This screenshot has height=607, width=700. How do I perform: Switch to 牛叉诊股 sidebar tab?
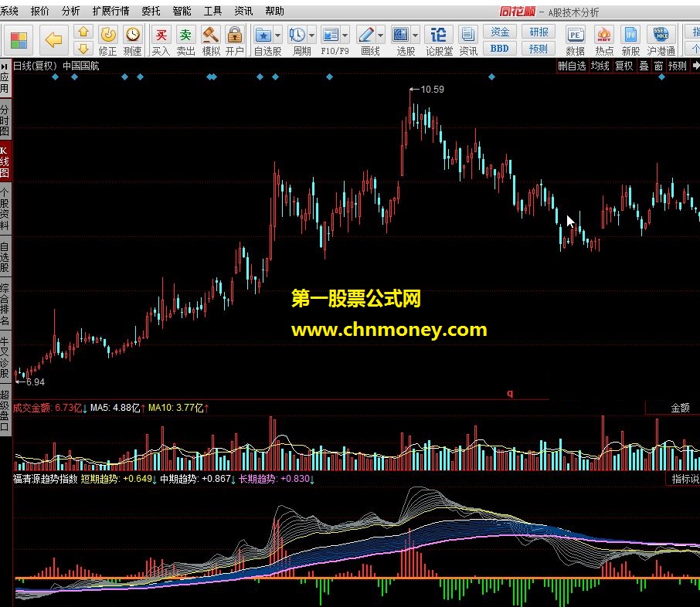tap(5, 358)
